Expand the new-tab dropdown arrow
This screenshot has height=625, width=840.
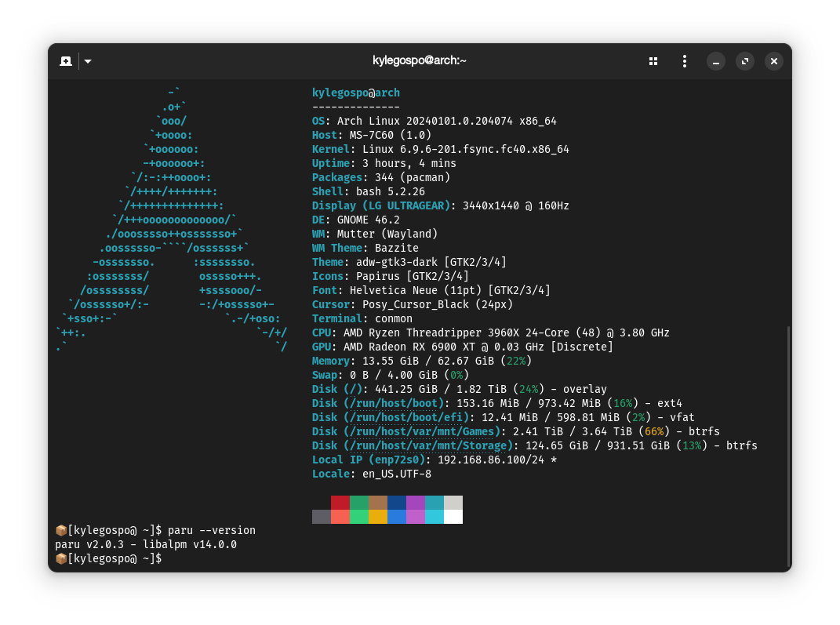[87, 60]
